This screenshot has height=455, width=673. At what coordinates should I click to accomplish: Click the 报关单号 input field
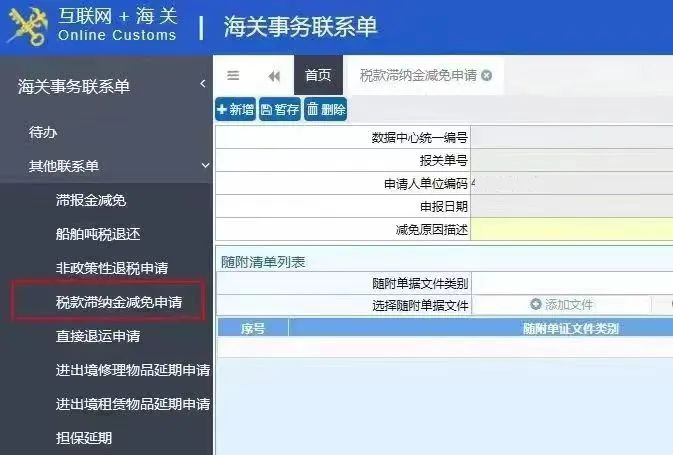pyautogui.click(x=572, y=160)
